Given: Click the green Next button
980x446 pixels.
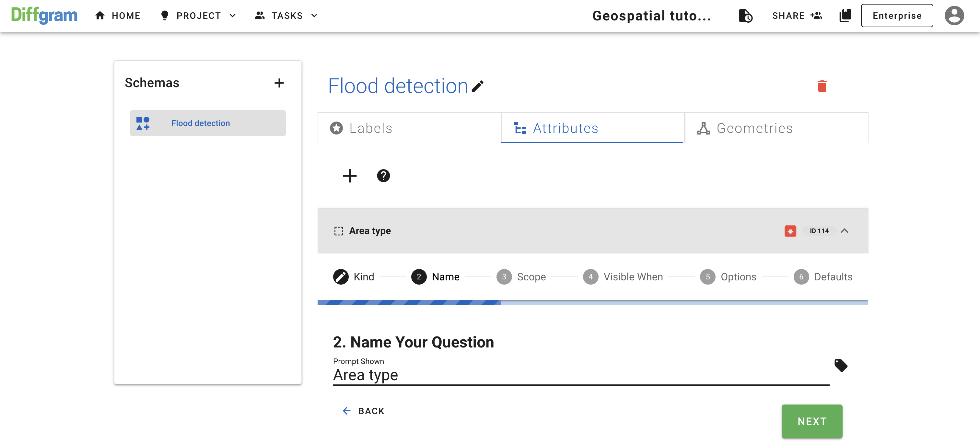Looking at the screenshot, I should (x=812, y=421).
